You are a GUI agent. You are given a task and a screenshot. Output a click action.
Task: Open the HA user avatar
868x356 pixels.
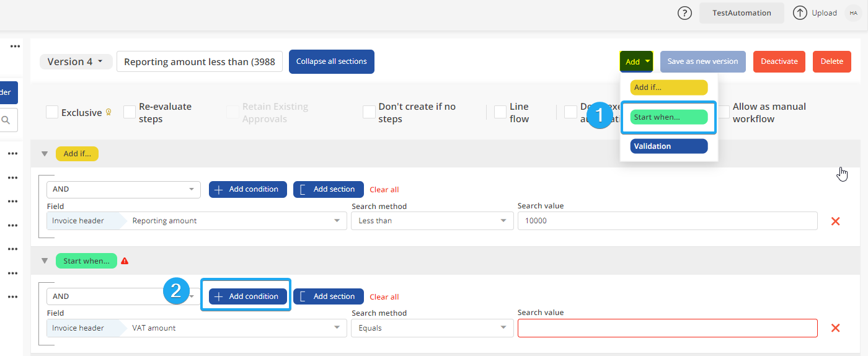pos(853,13)
